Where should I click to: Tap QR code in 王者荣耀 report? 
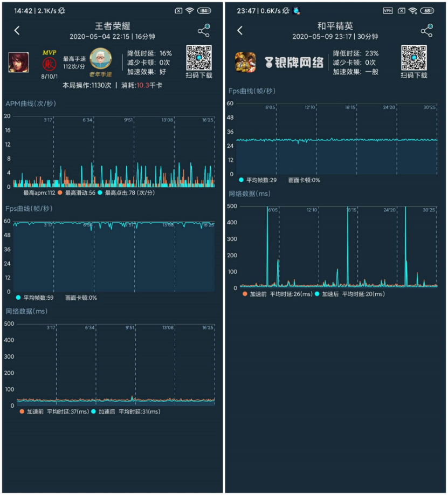(198, 58)
